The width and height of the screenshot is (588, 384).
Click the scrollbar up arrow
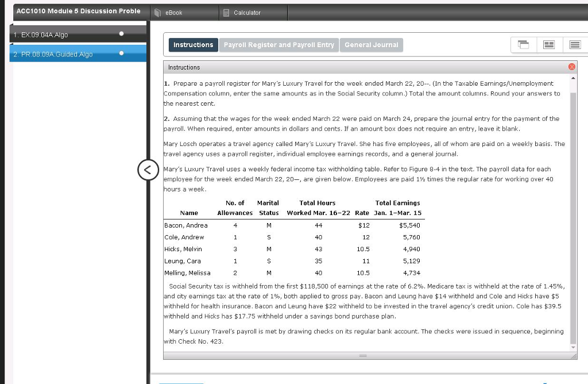[573, 78]
